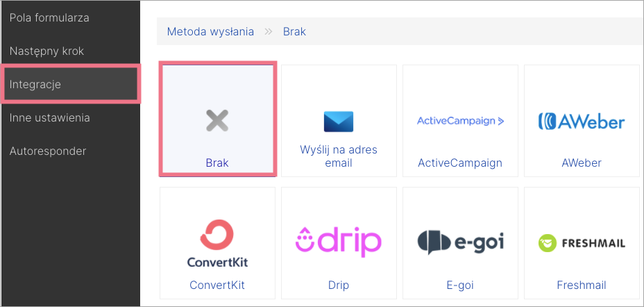644x307 pixels.
Task: Pick the AWeber logo
Action: tap(581, 122)
